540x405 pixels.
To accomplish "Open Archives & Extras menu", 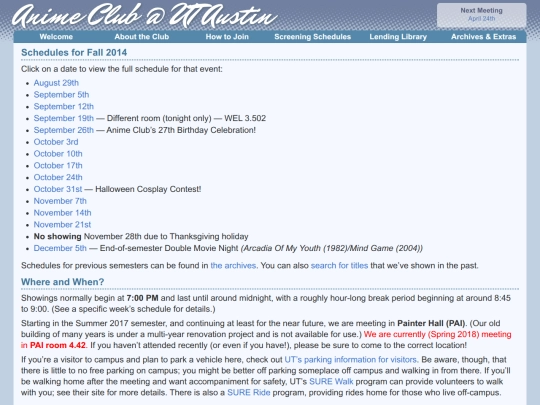I will [484, 37].
